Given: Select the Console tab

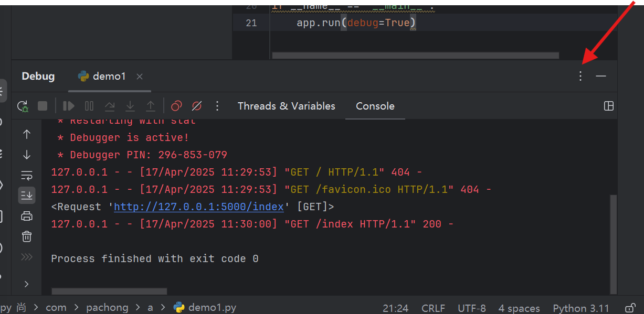Looking at the screenshot, I should 375,106.
